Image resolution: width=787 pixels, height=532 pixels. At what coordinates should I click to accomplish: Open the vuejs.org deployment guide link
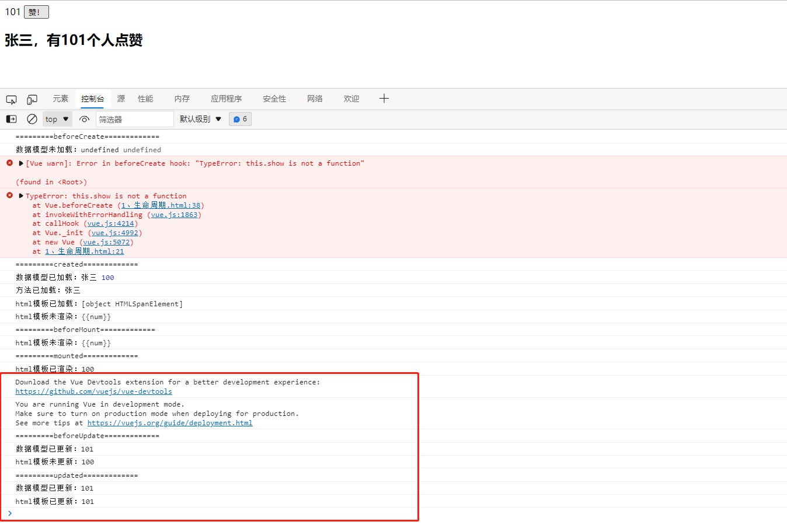[170, 423]
